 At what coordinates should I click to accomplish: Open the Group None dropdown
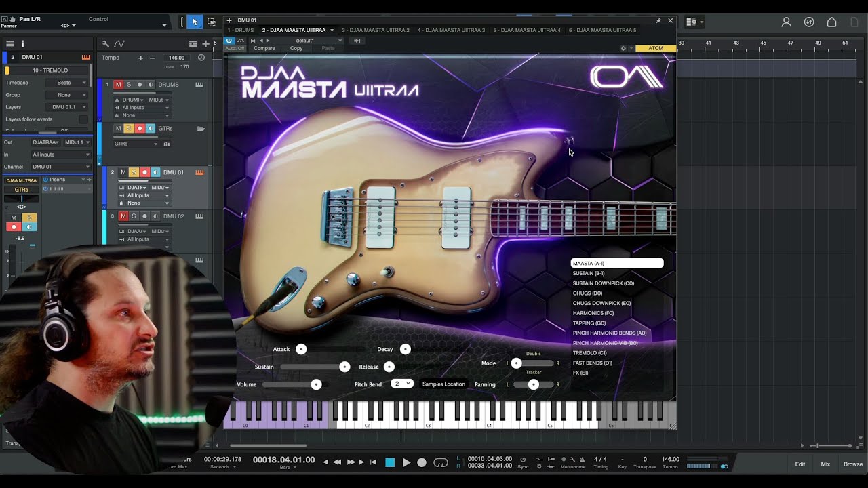(68, 95)
